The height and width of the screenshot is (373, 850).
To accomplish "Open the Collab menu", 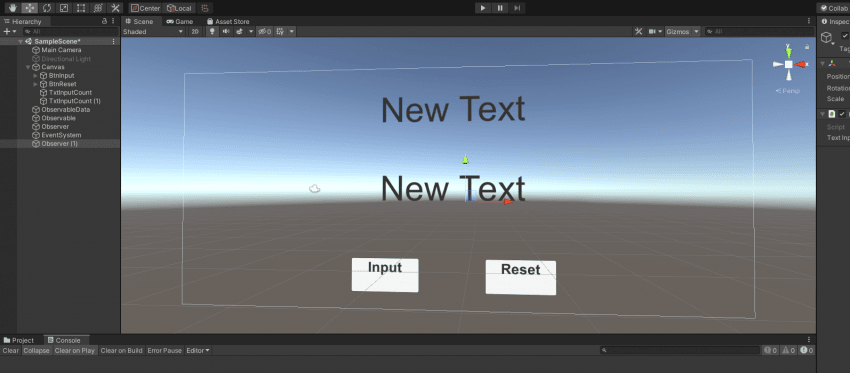I will pyautogui.click(x=834, y=8).
